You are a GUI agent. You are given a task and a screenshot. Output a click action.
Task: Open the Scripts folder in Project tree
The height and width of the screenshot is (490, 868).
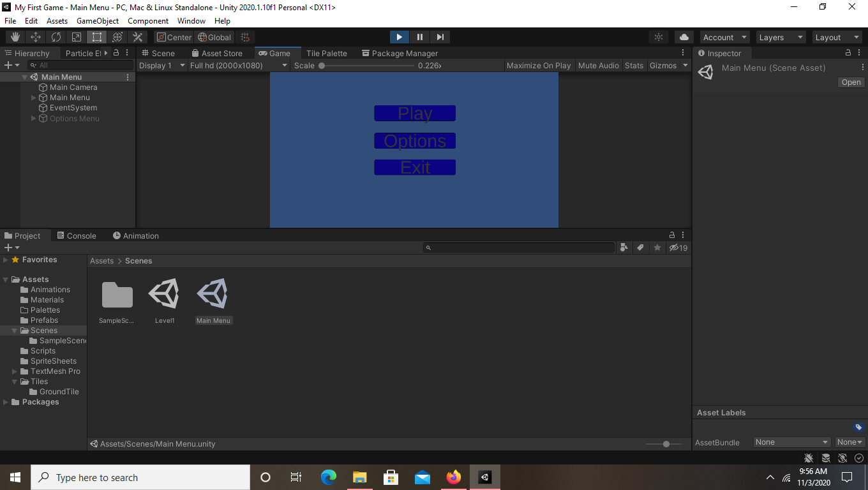tap(43, 351)
